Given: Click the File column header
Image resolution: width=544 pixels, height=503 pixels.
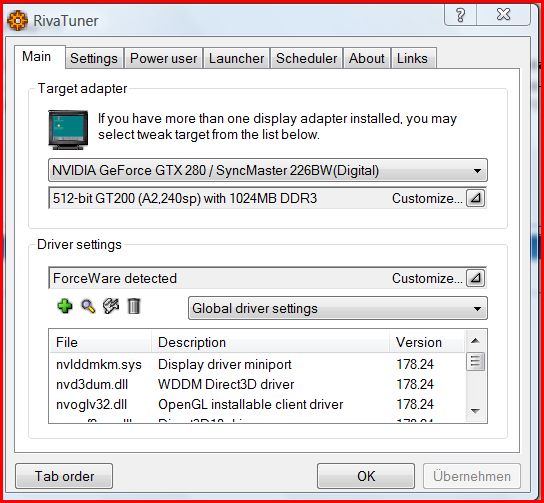Looking at the screenshot, I should pos(100,342).
